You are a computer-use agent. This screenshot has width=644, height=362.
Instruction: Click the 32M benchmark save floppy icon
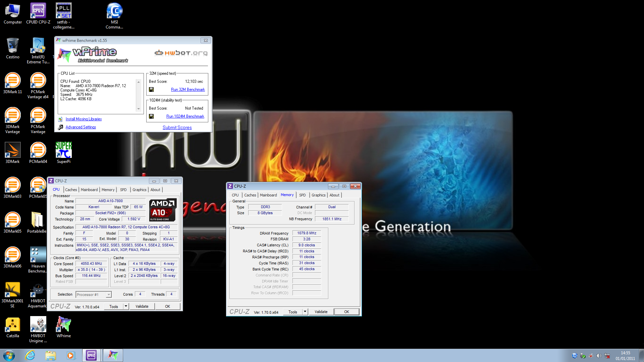tap(151, 89)
